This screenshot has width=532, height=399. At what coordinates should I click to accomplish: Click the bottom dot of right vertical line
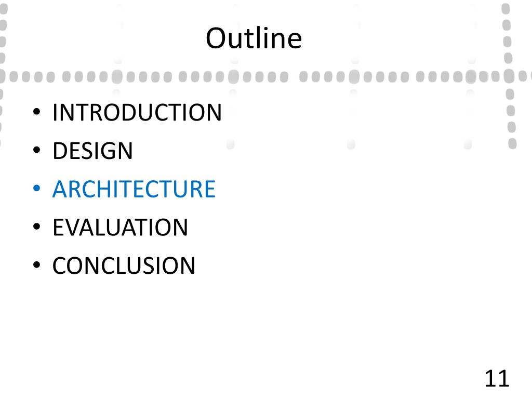[512, 143]
